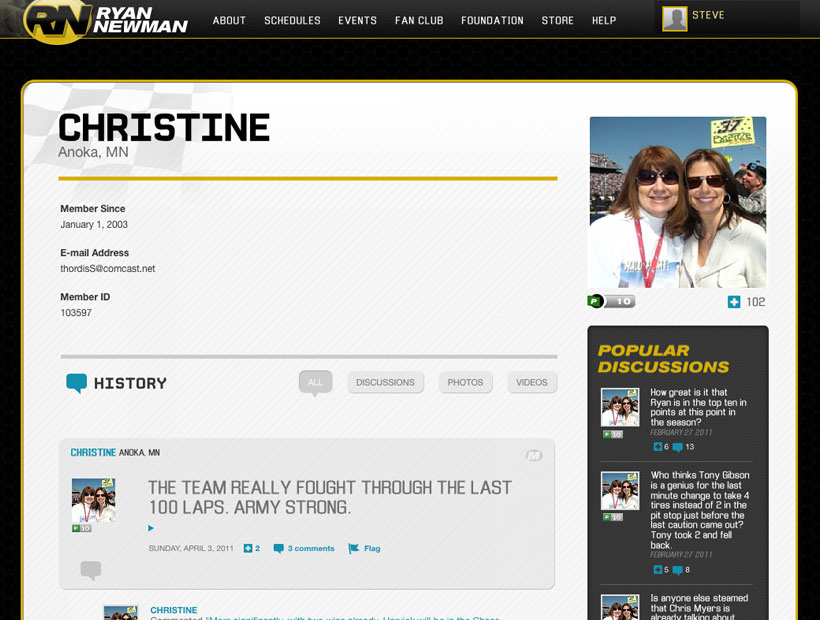Open the 'Who thinks Tony Gibson' discussion
The height and width of the screenshot is (620, 820).
pos(700,510)
